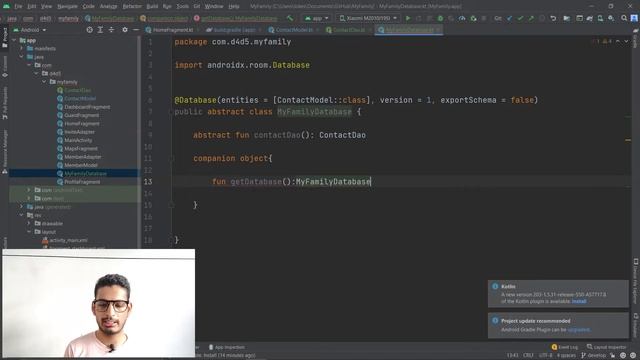Select MapsFragment in project tree
The image size is (640, 360).
80,149
